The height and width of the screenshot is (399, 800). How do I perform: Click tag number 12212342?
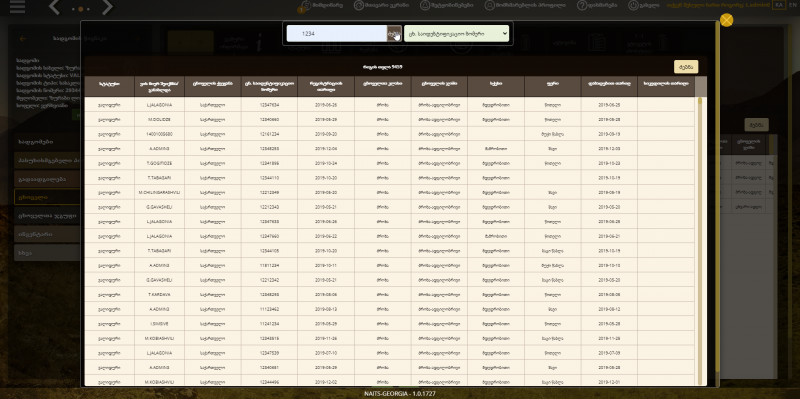[269, 280]
